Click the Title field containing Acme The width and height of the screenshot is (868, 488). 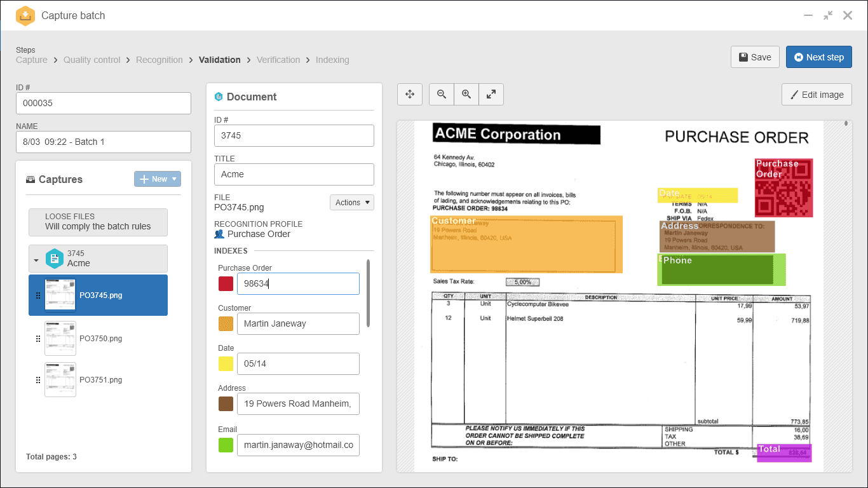pos(294,174)
